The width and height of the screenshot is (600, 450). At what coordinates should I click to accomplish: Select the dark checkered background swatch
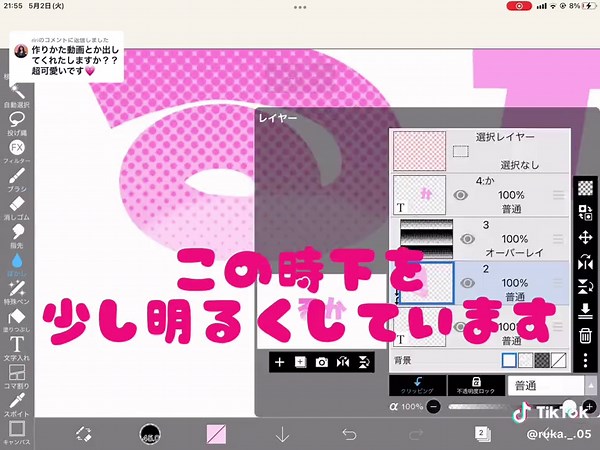pyautogui.click(x=542, y=360)
